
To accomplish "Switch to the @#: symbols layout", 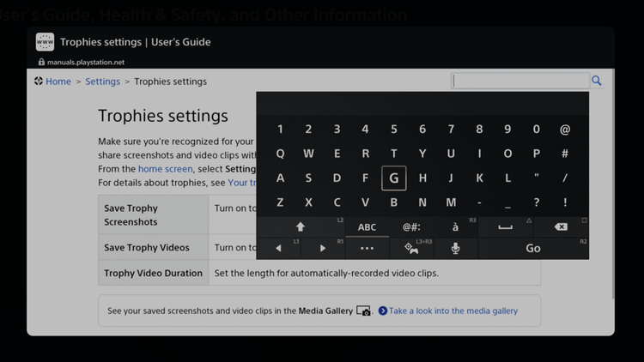I will [411, 227].
